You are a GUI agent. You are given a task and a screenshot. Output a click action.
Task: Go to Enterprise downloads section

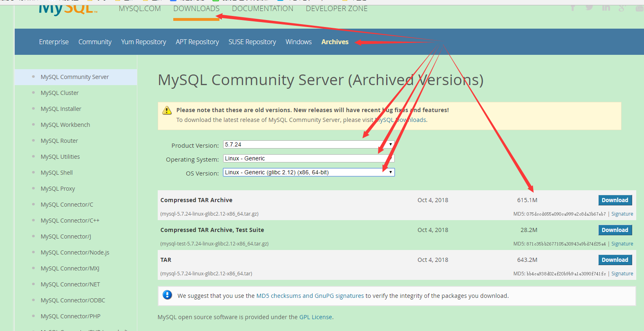tap(54, 42)
